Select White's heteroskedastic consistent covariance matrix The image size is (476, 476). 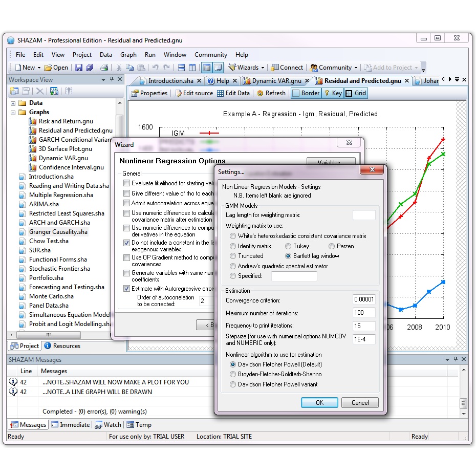coord(233,236)
